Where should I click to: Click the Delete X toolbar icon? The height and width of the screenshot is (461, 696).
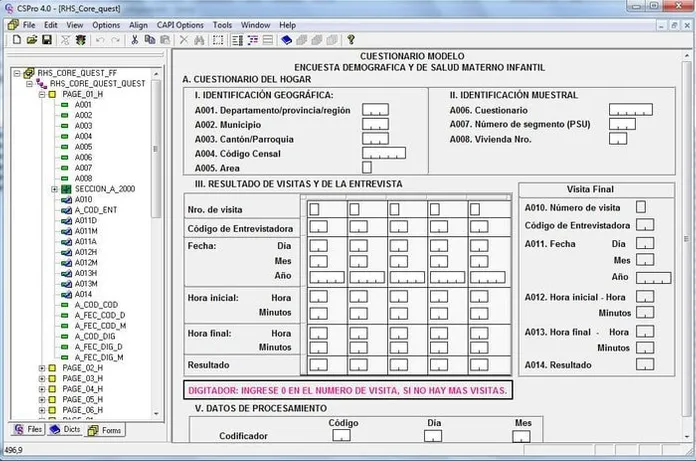point(184,40)
